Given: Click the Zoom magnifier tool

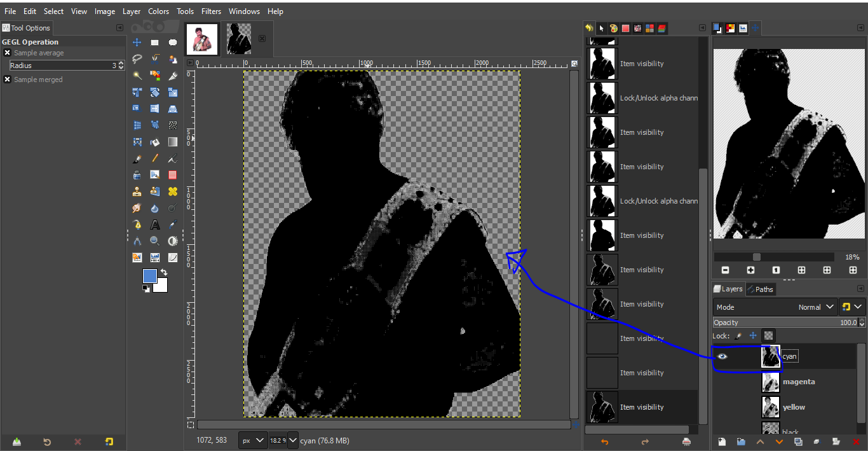Looking at the screenshot, I should [x=154, y=241].
